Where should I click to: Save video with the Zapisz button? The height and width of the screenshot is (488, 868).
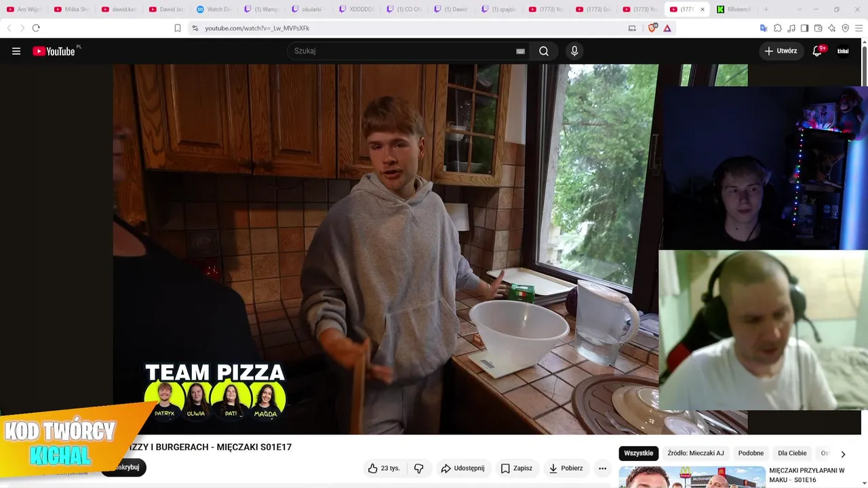(517, 468)
